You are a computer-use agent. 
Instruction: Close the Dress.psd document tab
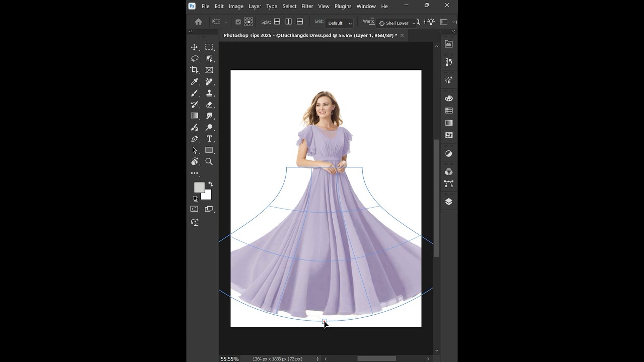402,35
